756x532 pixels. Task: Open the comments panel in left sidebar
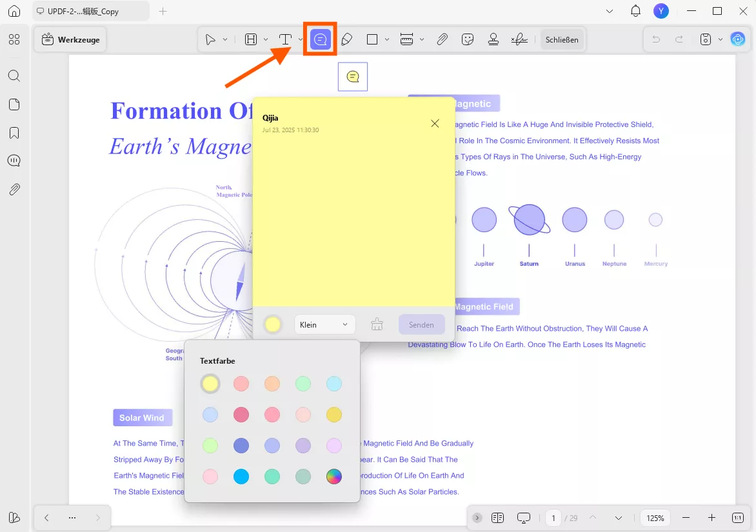point(14,161)
